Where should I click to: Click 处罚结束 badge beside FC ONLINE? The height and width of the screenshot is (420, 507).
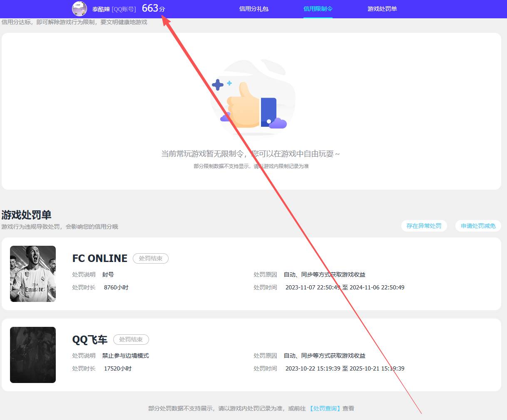click(x=150, y=258)
